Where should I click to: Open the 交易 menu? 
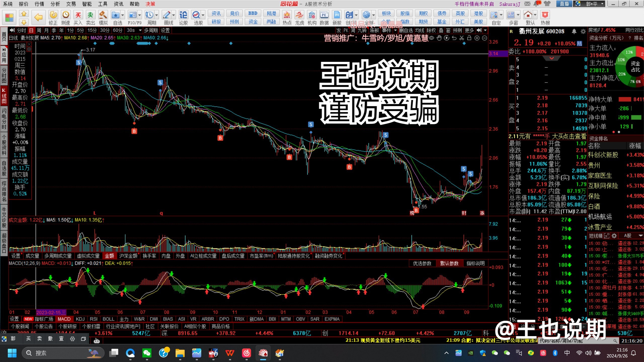pos(71,4)
